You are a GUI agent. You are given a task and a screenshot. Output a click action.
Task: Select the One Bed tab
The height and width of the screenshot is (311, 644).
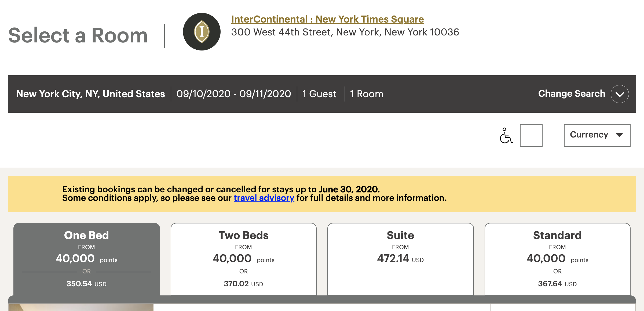[86, 259]
